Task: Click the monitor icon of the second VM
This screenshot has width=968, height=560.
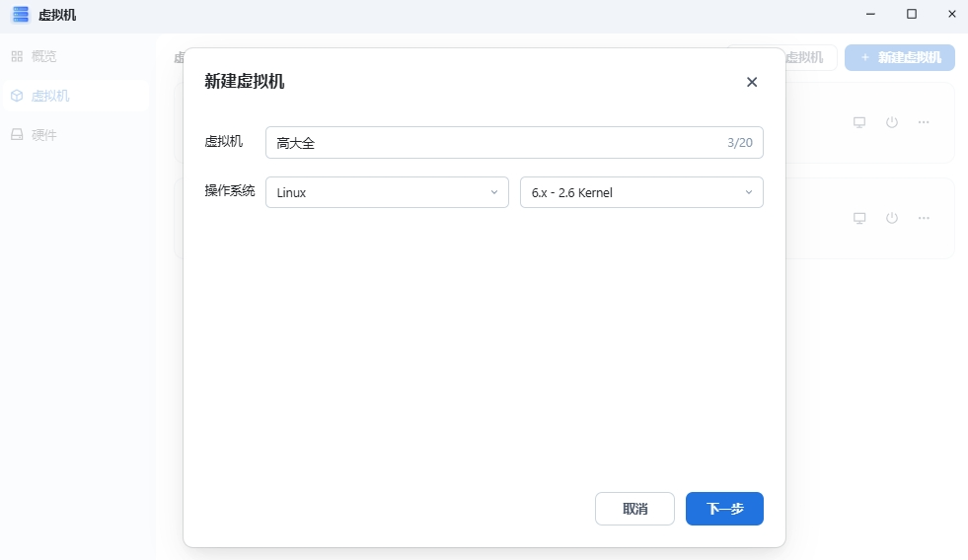Action: point(859,218)
